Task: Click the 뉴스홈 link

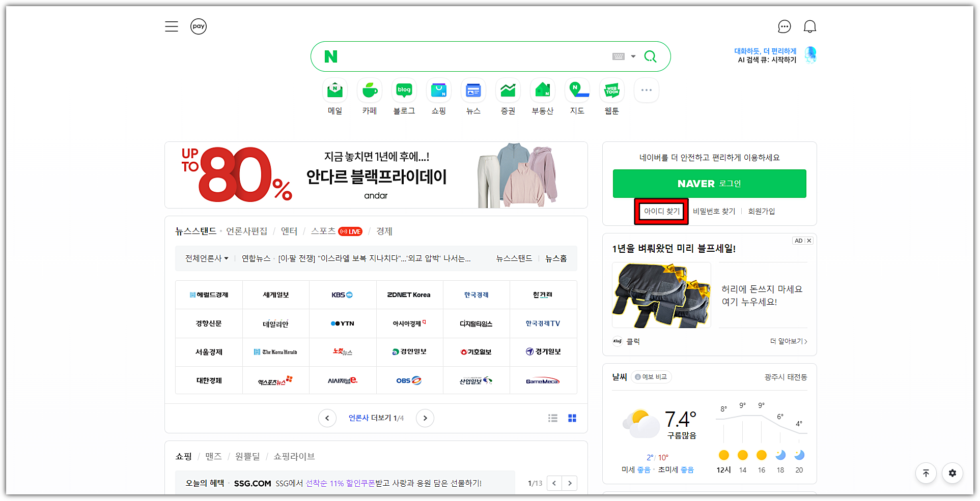Action: (556, 258)
